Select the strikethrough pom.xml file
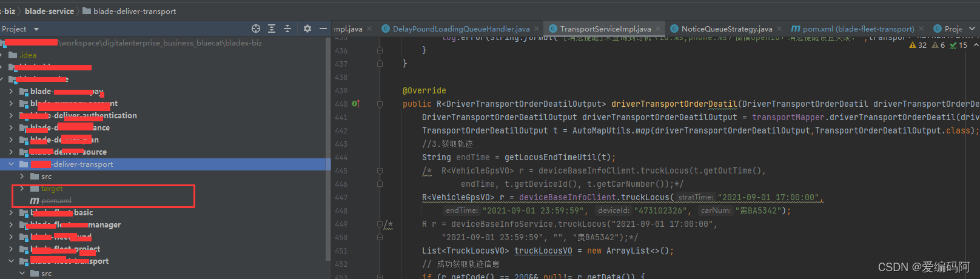The height and width of the screenshot is (279, 980). pos(56,200)
